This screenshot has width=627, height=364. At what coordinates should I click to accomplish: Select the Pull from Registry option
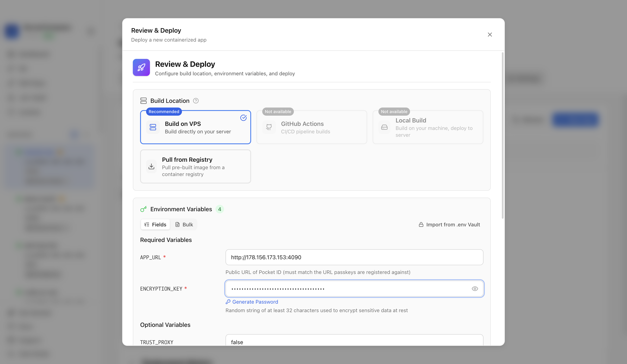pos(196,166)
